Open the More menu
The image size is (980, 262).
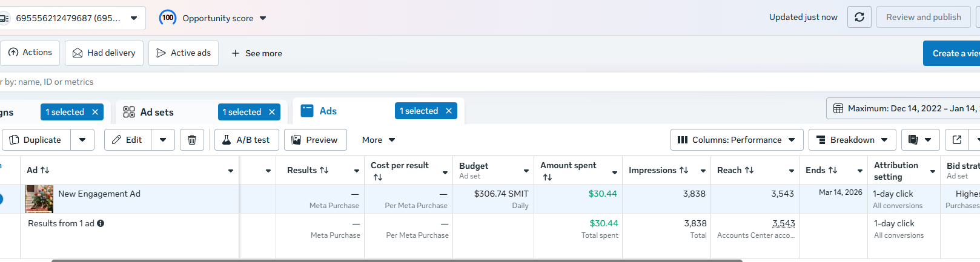[x=379, y=140]
